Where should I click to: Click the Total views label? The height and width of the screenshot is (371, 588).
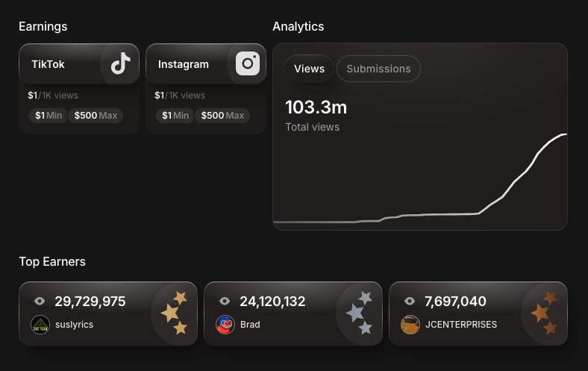coord(313,127)
